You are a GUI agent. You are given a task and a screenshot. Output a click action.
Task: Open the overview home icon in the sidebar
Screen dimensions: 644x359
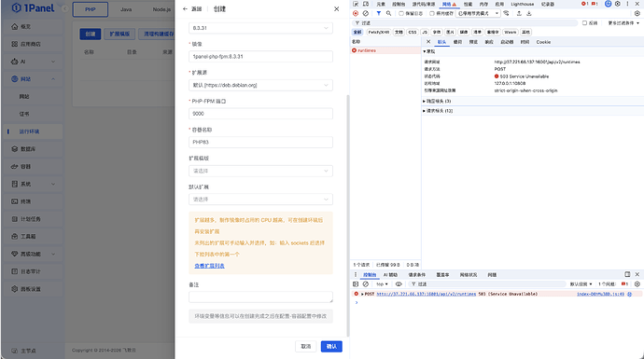point(15,26)
